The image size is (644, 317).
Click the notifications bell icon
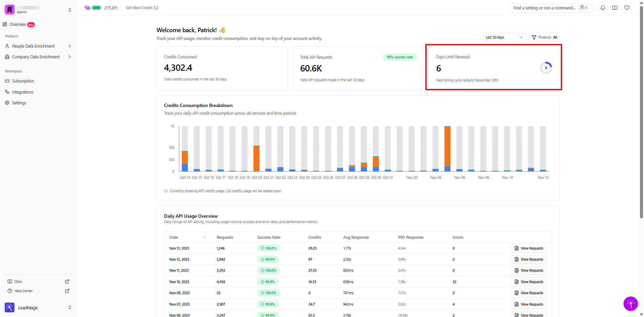click(603, 8)
